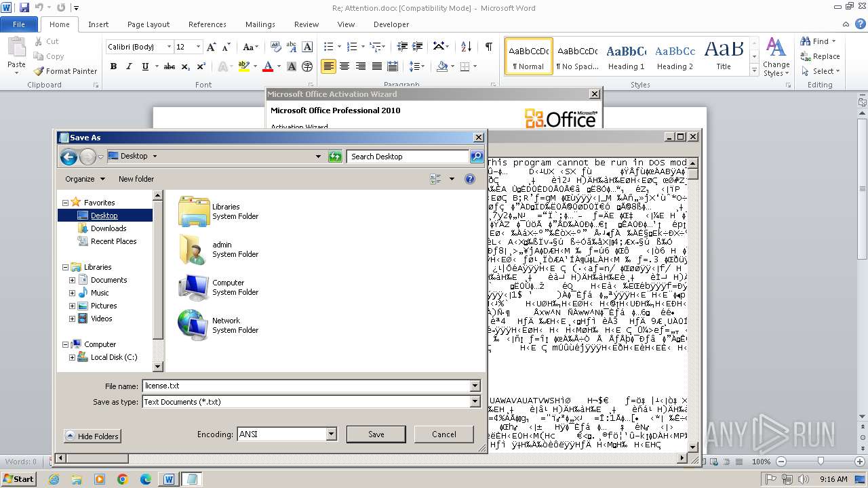This screenshot has width=868, height=488.
Task: Apply text highlight color
Action: tap(244, 66)
